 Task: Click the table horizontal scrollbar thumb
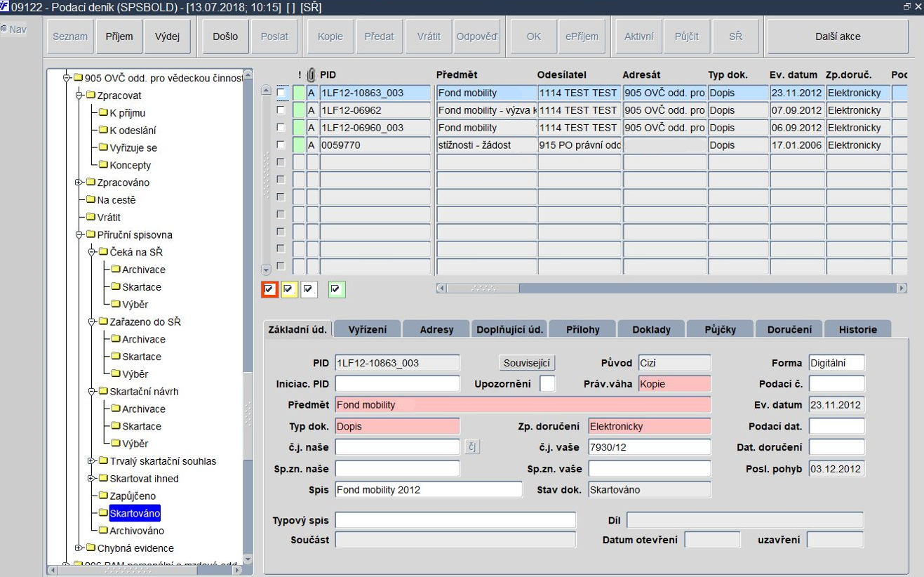click(483, 288)
